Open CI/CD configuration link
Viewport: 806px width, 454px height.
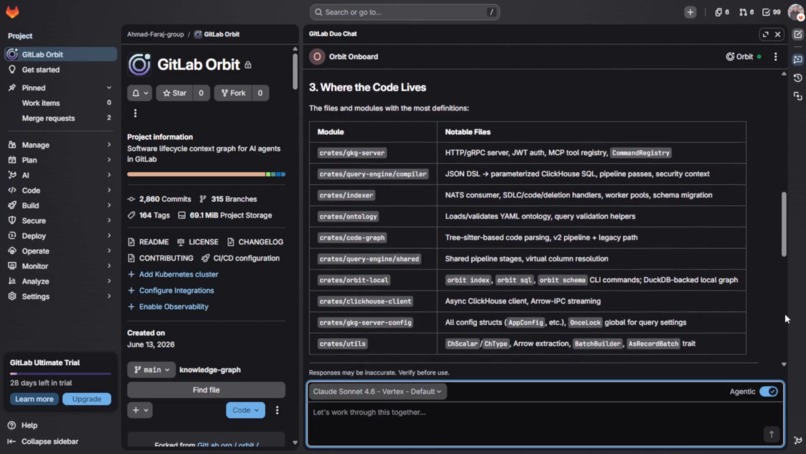[x=241, y=258]
